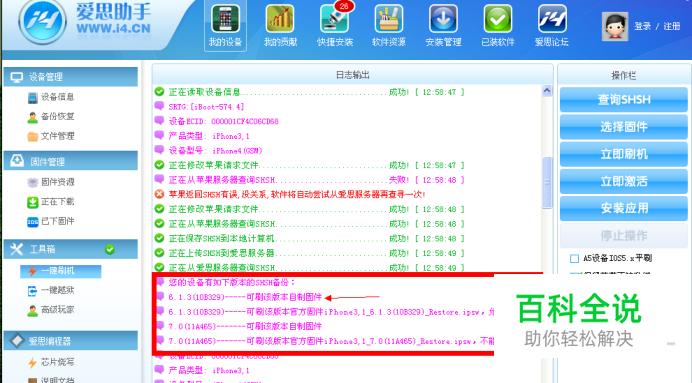
Task: Select 正在下载 in sidebar
Action: click(x=51, y=202)
